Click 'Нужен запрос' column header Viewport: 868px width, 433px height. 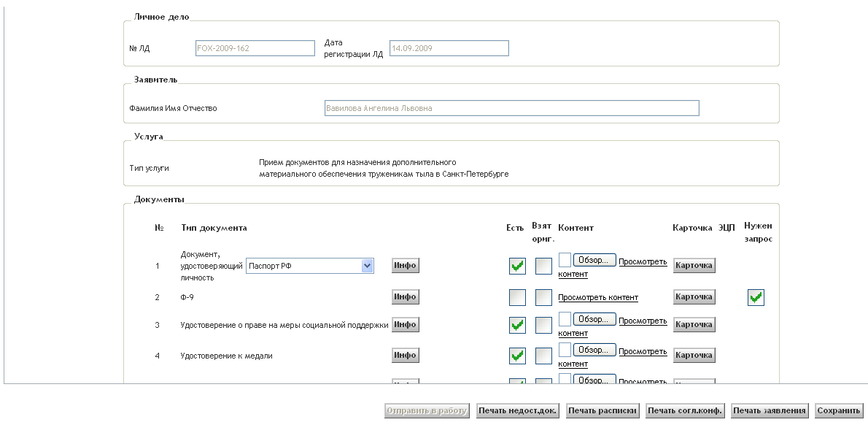(x=758, y=232)
